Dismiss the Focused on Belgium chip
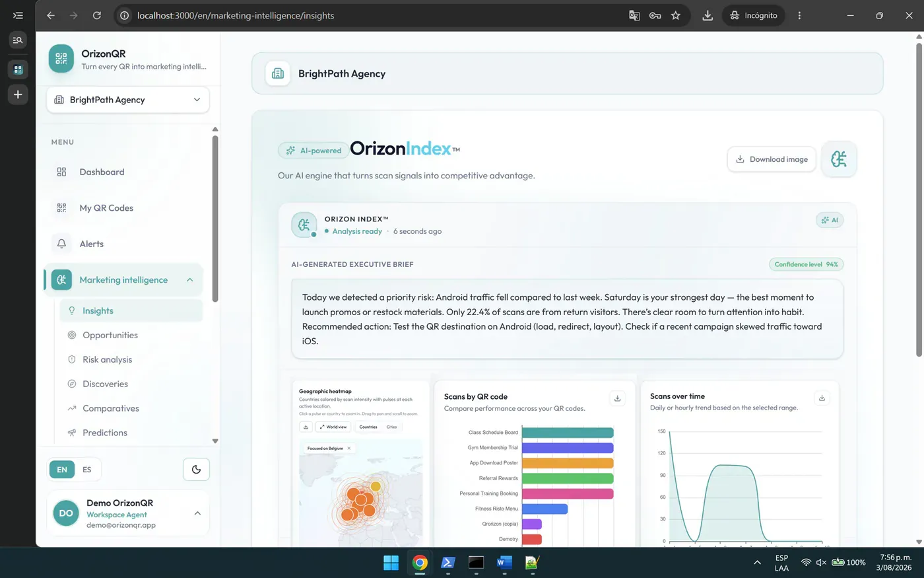This screenshot has height=578, width=924. pos(349,448)
